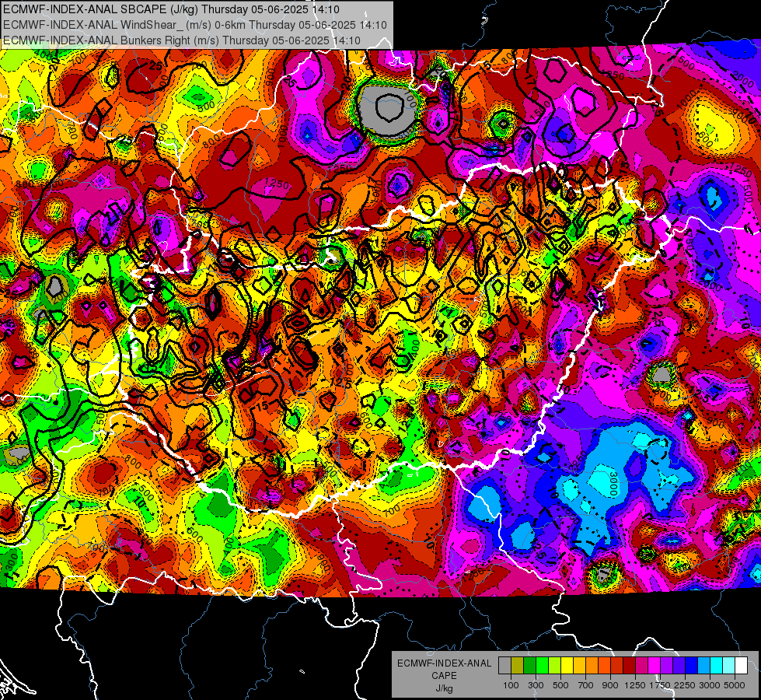Image resolution: width=761 pixels, height=700 pixels.
Task: Click the 3000 value under the color bar
Action: coord(710,685)
